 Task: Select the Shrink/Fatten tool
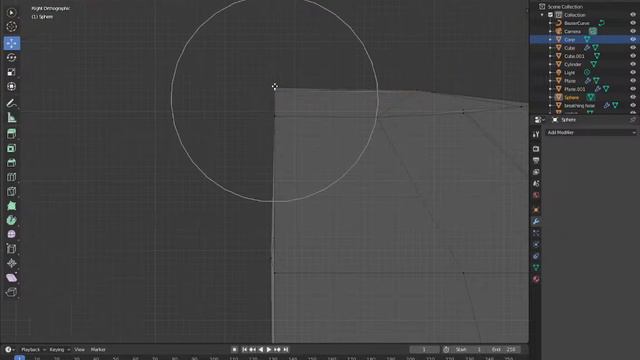(11, 263)
